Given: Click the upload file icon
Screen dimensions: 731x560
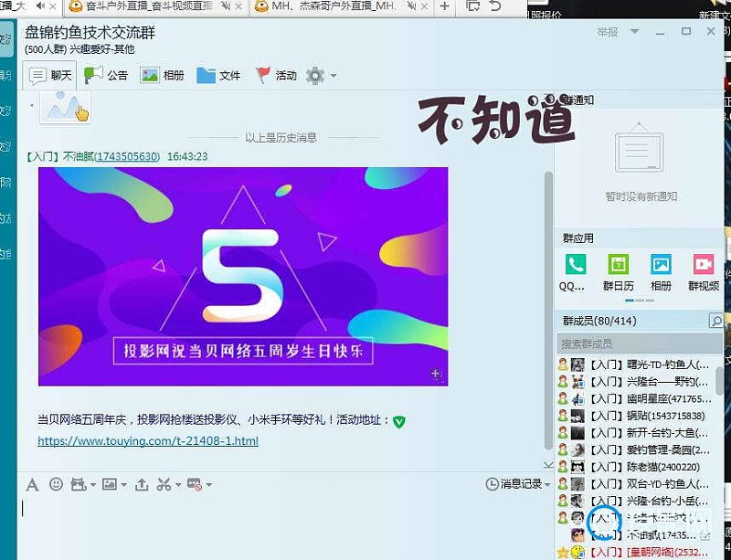Looking at the screenshot, I should [x=142, y=485].
